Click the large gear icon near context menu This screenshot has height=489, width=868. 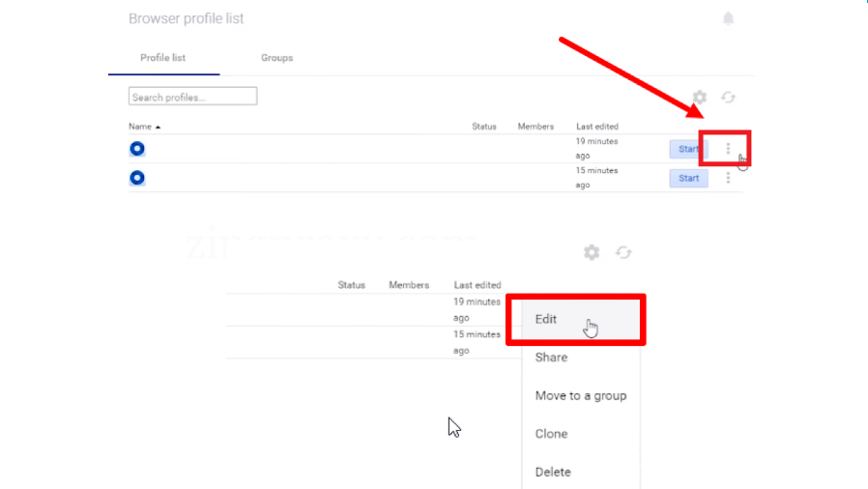(x=592, y=252)
